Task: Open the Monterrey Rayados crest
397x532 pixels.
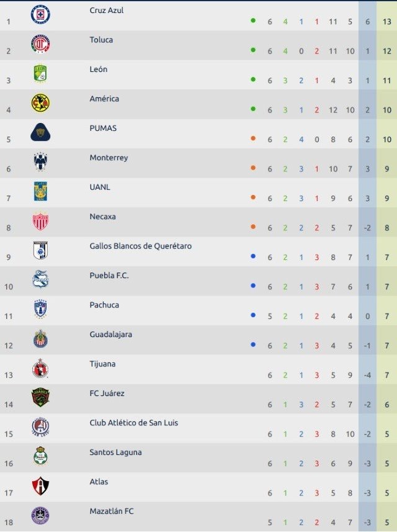Action: coord(40,162)
